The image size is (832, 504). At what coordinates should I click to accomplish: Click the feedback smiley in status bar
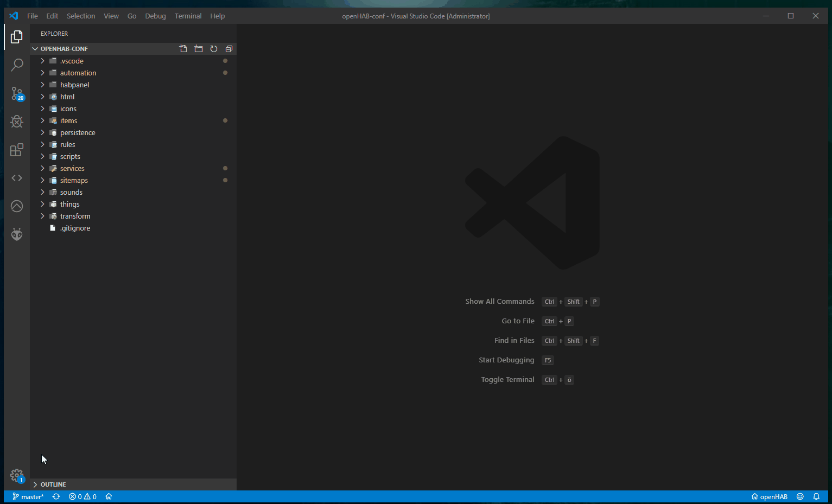point(800,496)
